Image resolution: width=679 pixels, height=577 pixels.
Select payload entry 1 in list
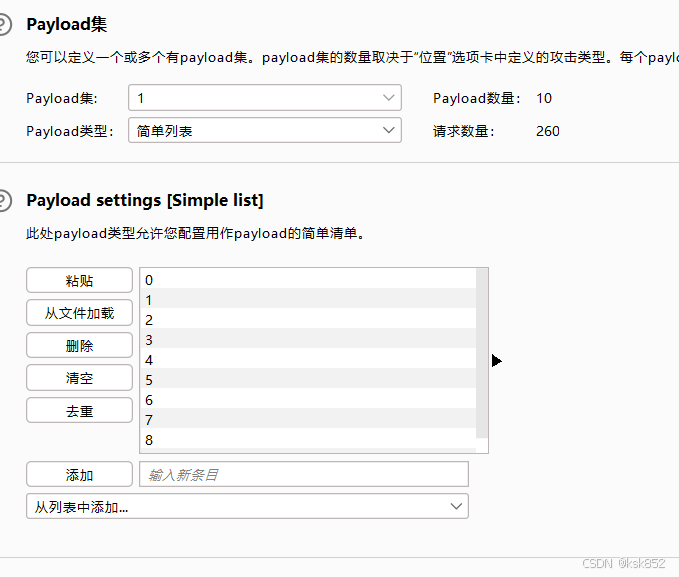[x=308, y=298]
